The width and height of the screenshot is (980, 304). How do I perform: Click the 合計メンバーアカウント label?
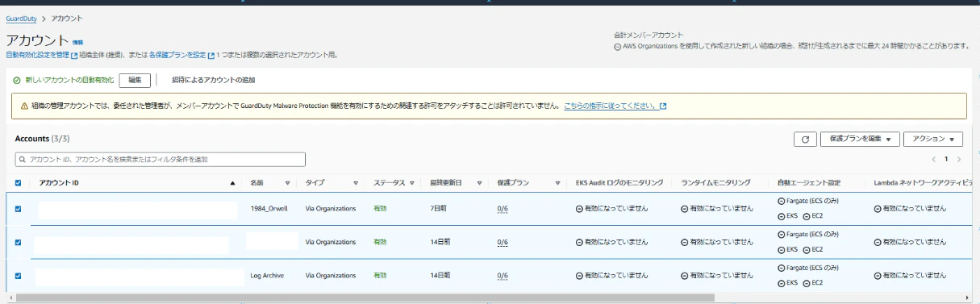click(x=648, y=35)
